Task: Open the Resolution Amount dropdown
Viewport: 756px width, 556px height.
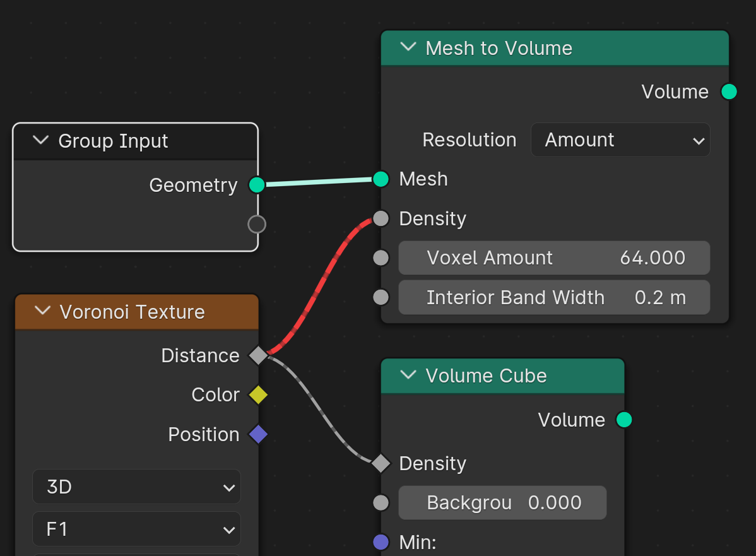Action: [x=620, y=140]
